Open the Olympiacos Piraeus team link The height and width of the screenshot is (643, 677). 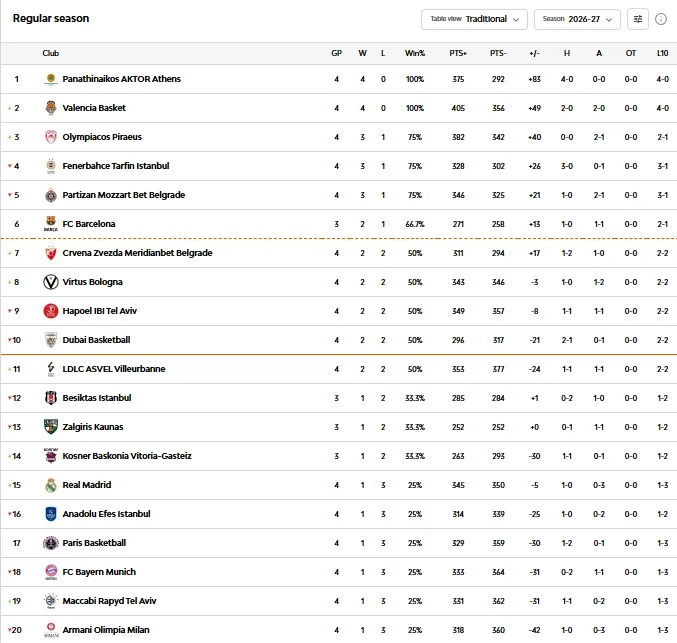coord(102,137)
